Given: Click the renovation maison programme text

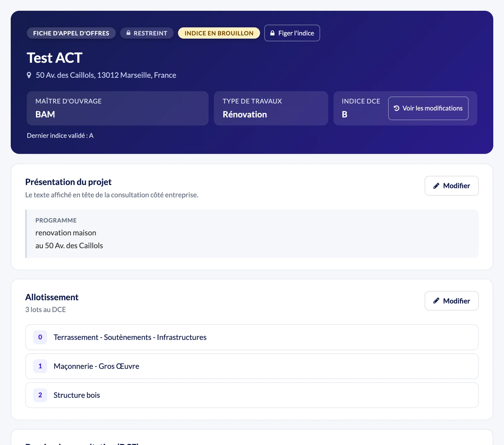Looking at the screenshot, I should click(x=66, y=233).
